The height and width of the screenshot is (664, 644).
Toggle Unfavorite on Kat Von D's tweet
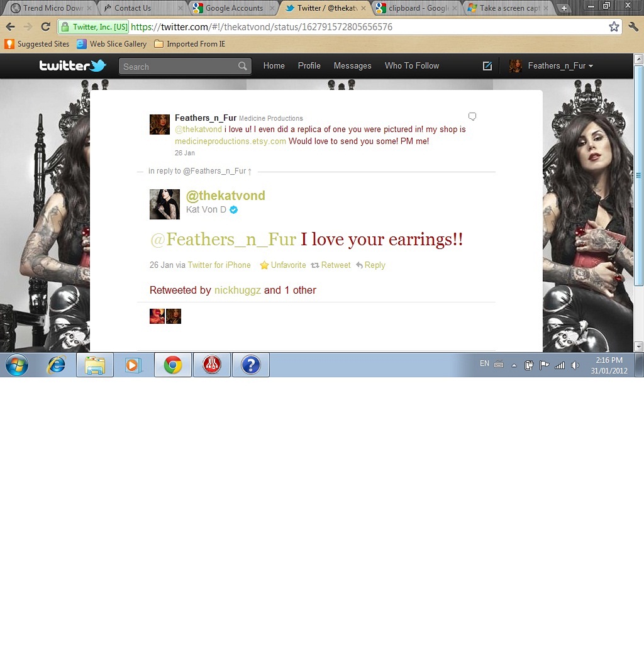[x=283, y=265]
